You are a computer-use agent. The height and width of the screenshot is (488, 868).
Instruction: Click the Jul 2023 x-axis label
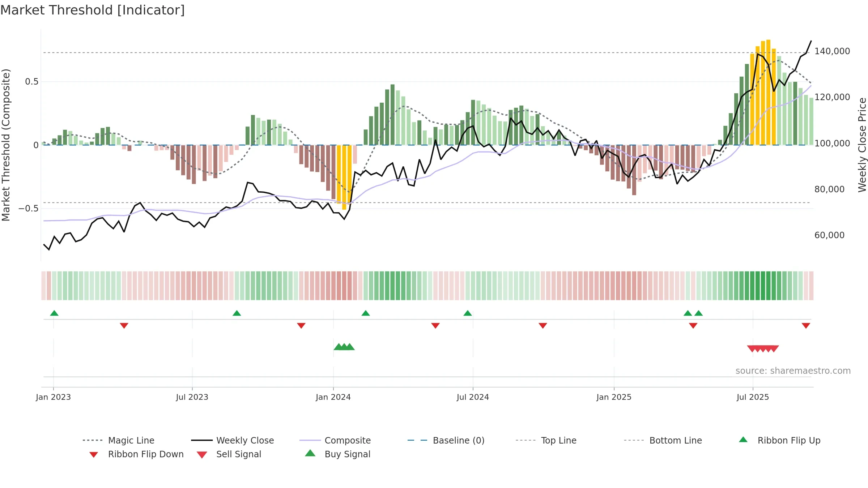pyautogui.click(x=192, y=397)
